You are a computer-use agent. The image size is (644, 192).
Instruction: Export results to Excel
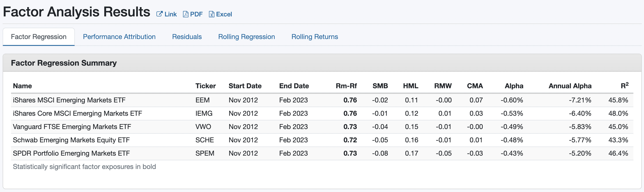point(224,14)
